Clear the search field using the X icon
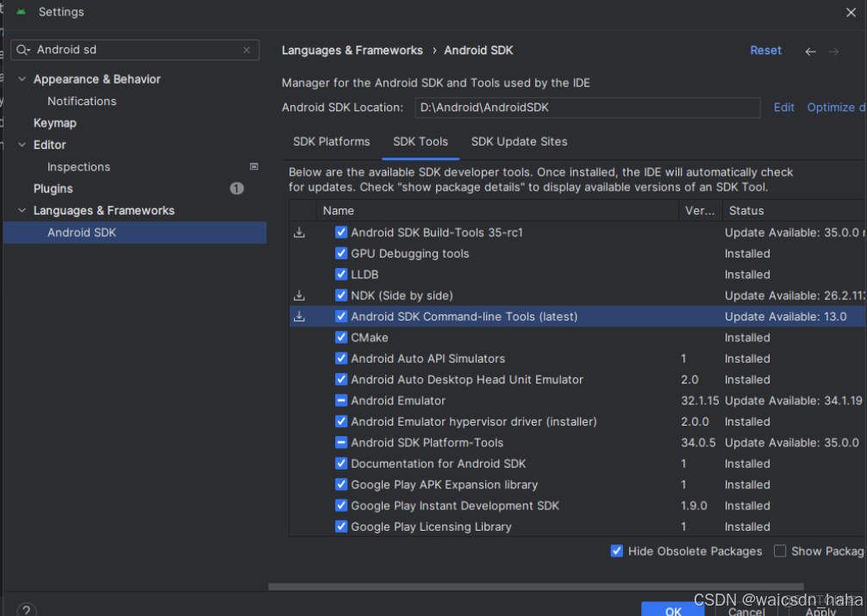The height and width of the screenshot is (616, 867). [246, 50]
